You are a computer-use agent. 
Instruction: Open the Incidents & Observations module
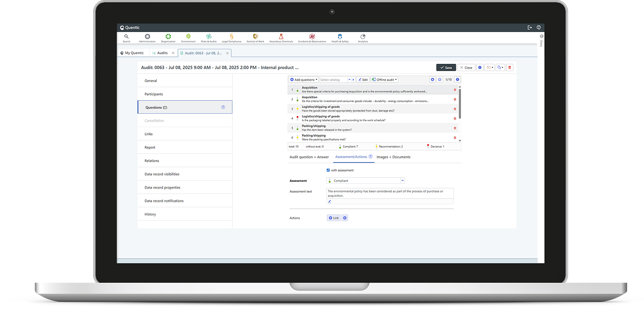(x=312, y=37)
